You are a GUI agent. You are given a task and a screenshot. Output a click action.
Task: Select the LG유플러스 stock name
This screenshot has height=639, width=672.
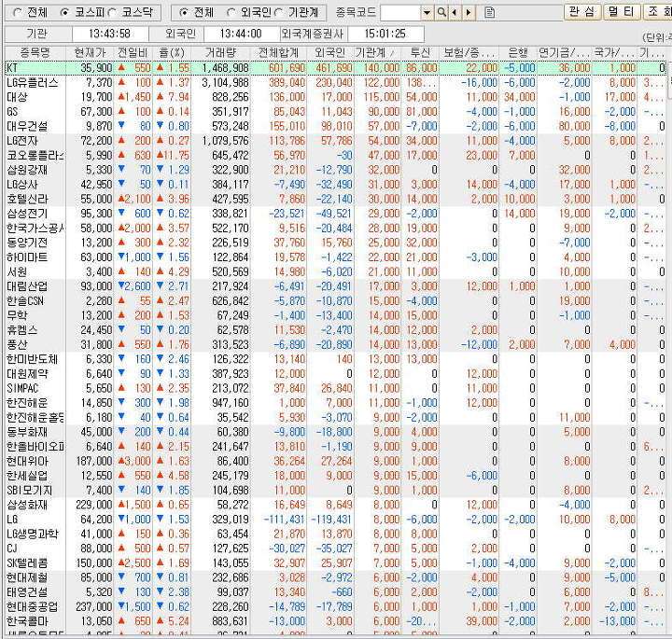33,83
